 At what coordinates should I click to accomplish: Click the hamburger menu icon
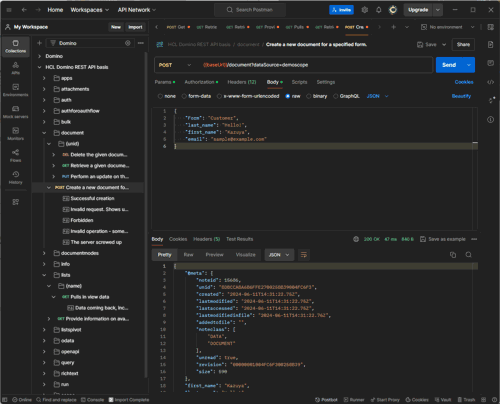[9, 10]
